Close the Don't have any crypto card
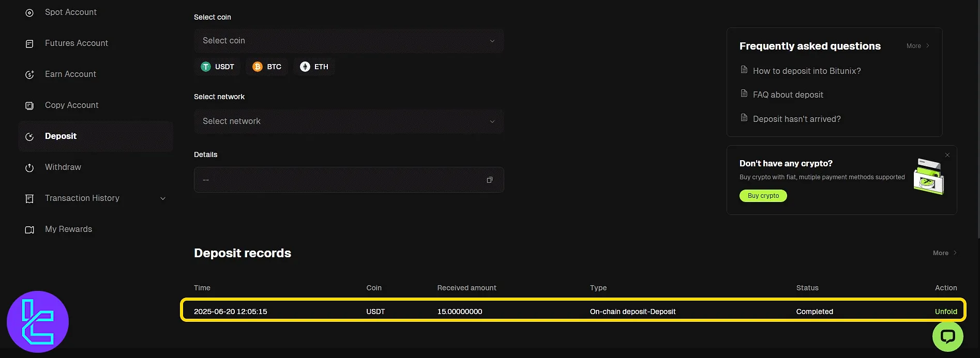The height and width of the screenshot is (358, 980). pyautogui.click(x=947, y=155)
